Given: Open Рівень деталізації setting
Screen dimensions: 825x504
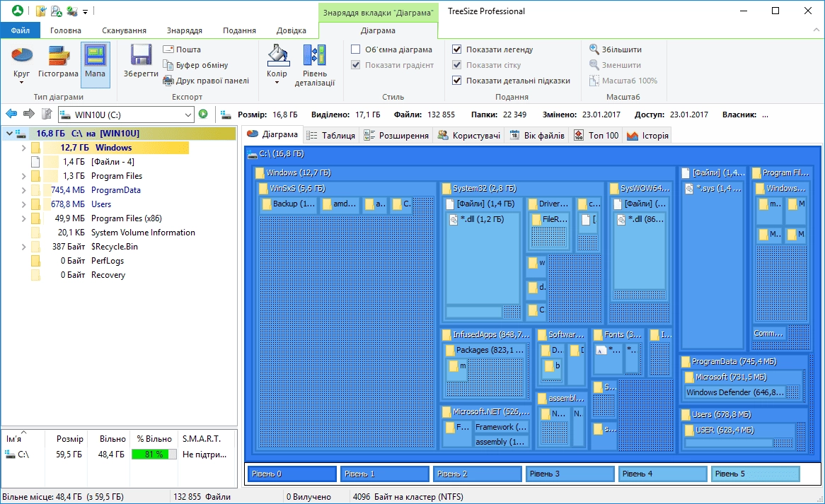Looking at the screenshot, I should click(315, 65).
